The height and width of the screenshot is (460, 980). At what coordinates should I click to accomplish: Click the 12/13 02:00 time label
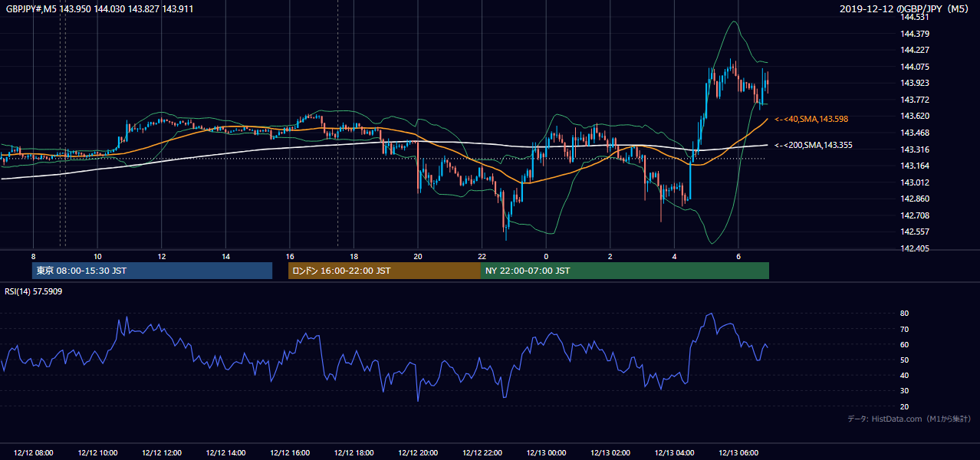[610, 453]
